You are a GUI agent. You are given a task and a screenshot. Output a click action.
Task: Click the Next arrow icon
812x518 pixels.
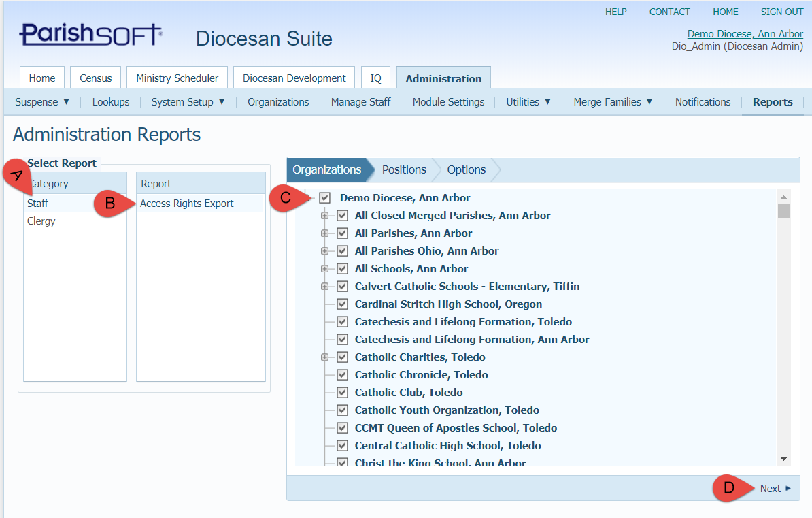point(788,489)
